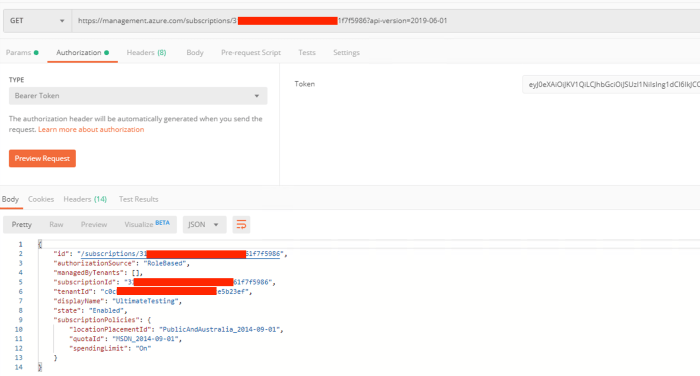Open the JSON format dropdown
The width and height of the screenshot is (700, 376).
point(204,225)
